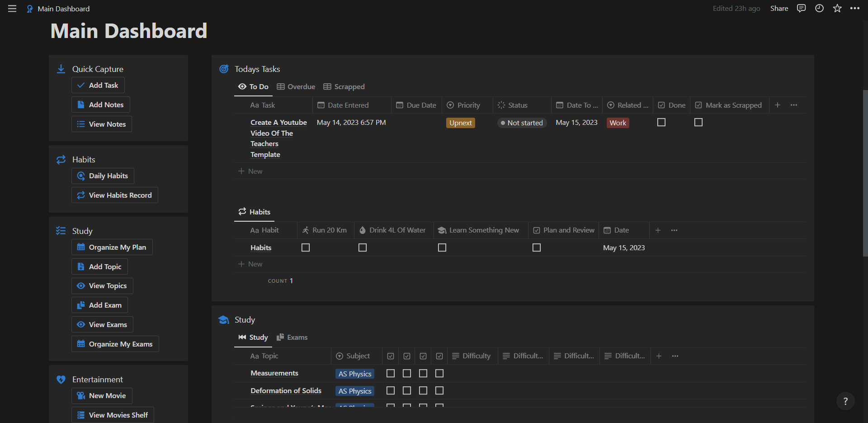Open Priority column header menu
The width and height of the screenshot is (868, 423).
[x=468, y=105]
